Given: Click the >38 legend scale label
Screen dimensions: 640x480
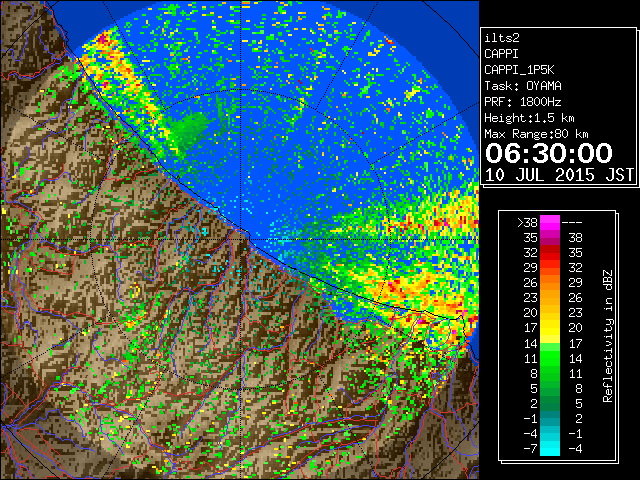Looking at the screenshot, I should (527, 223).
